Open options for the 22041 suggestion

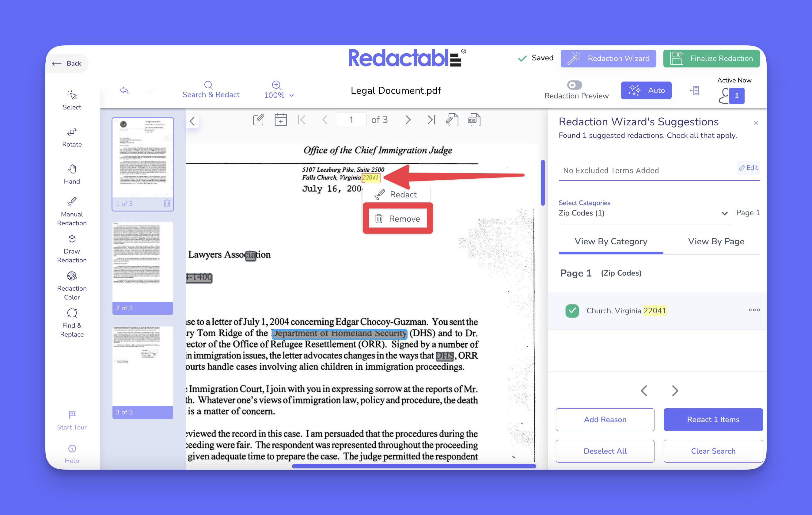(x=754, y=310)
